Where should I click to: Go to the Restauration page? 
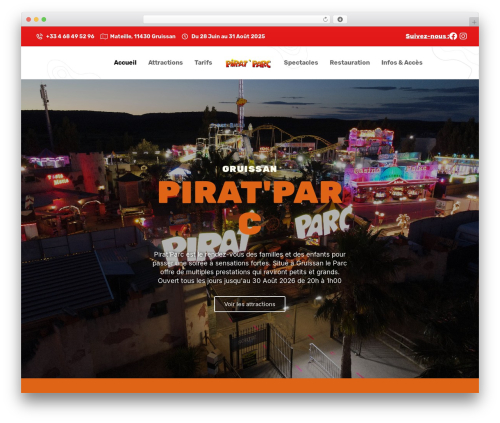[350, 63]
